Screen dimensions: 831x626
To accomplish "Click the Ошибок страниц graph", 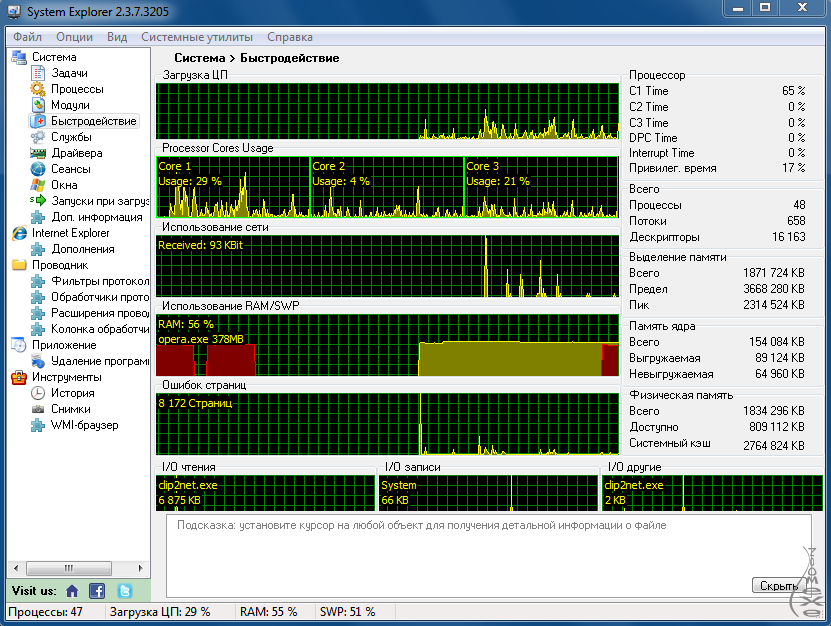I will coord(387,424).
